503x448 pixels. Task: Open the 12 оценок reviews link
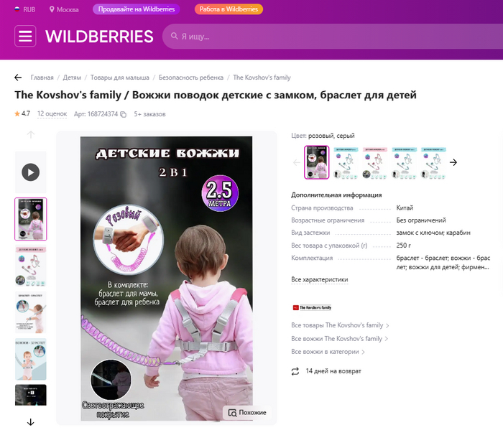tap(52, 113)
